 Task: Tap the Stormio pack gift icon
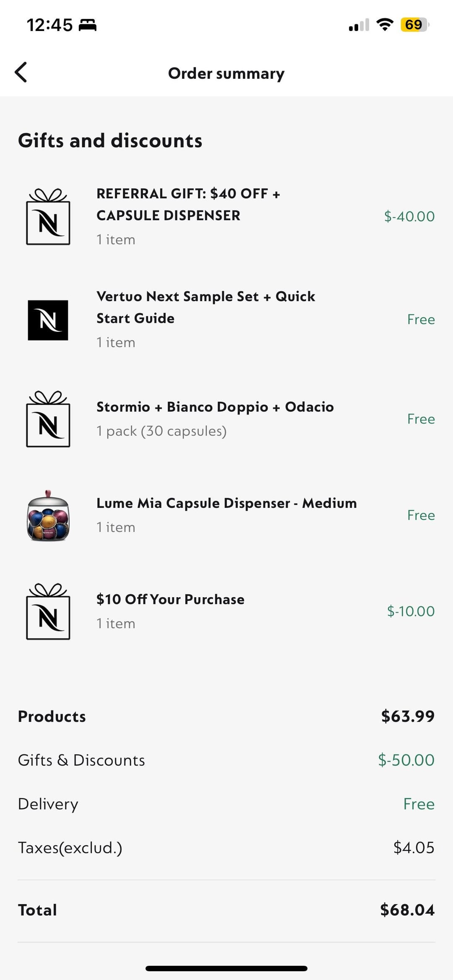pos(48,419)
